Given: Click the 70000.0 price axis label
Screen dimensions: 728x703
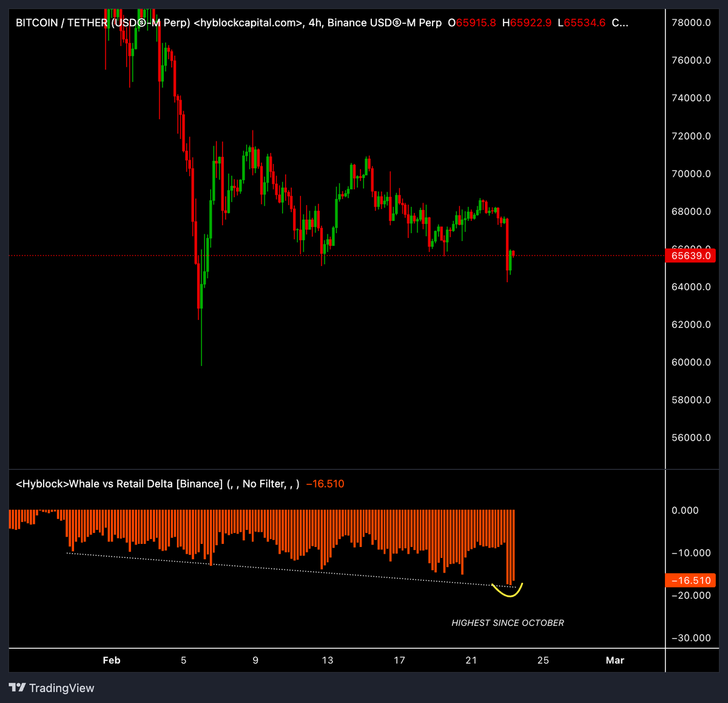Looking at the screenshot, I should (691, 174).
